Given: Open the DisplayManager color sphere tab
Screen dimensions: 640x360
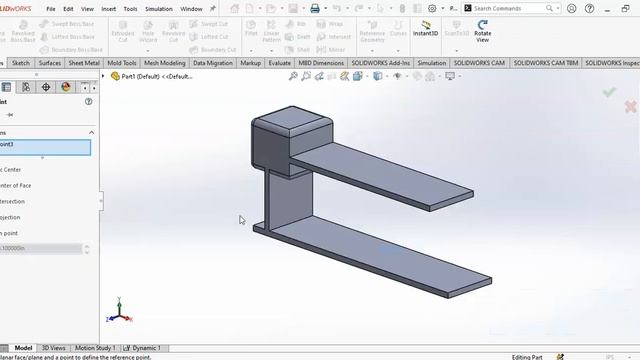Looking at the screenshot, I should click(x=66, y=87).
